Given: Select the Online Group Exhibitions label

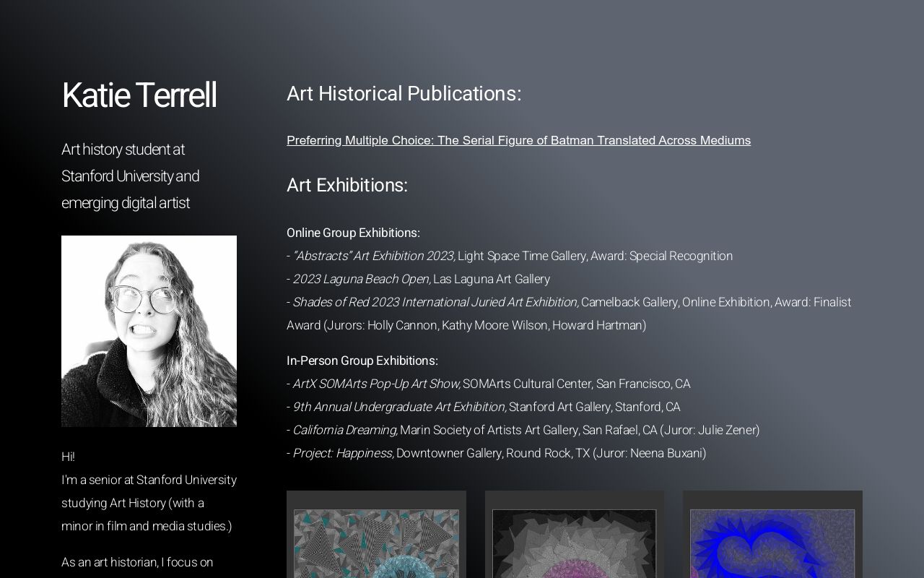Looking at the screenshot, I should [x=353, y=233].
